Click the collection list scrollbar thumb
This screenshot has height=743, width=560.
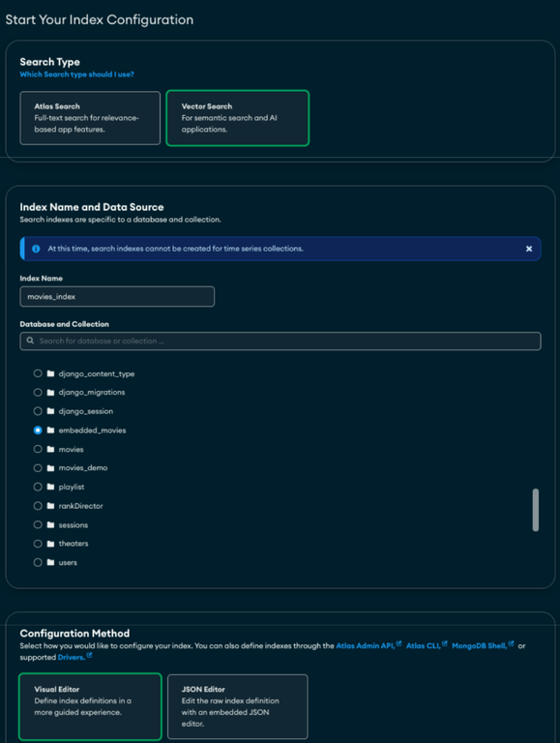pyautogui.click(x=536, y=510)
